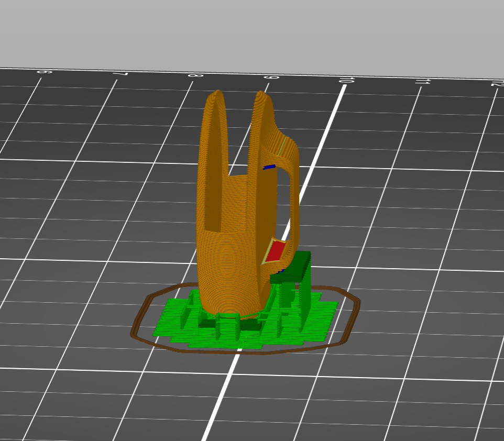
Task: Click the dark green support tower top
Action: pyautogui.click(x=291, y=267)
